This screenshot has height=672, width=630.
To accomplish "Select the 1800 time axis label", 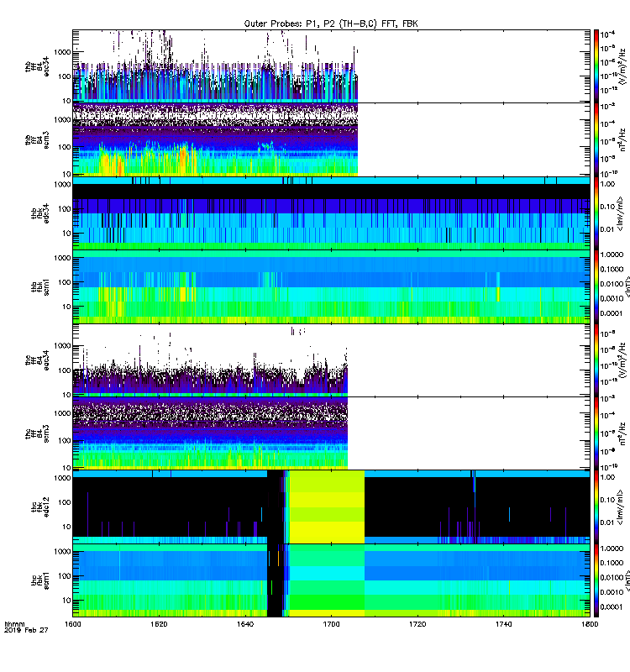I will click(x=590, y=624).
